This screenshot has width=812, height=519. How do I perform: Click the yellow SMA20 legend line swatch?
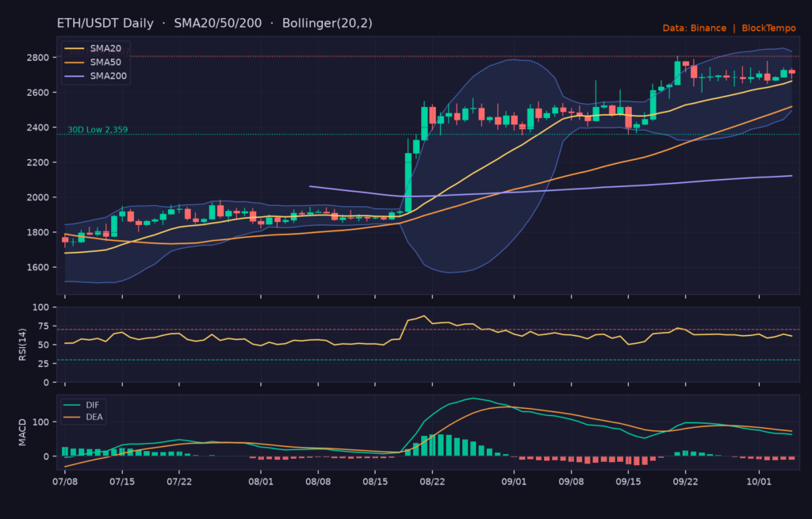click(74, 49)
